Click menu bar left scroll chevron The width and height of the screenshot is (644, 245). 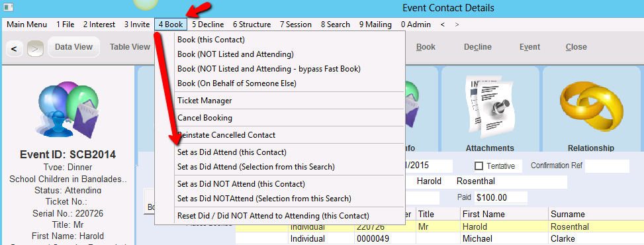tap(443, 24)
